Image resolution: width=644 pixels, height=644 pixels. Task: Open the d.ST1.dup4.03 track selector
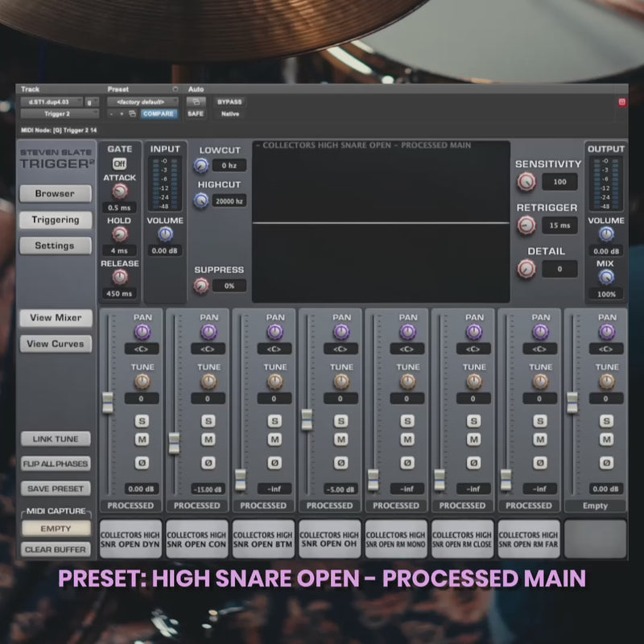pyautogui.click(x=52, y=102)
